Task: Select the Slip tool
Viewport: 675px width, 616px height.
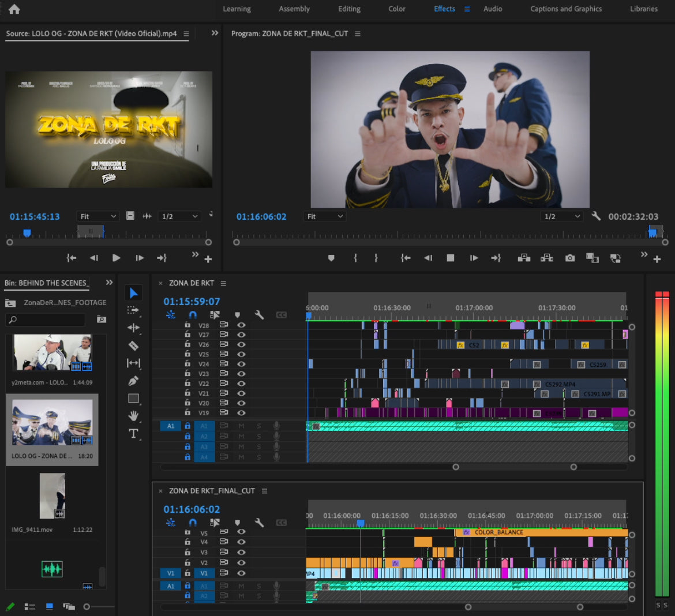Action: (133, 363)
